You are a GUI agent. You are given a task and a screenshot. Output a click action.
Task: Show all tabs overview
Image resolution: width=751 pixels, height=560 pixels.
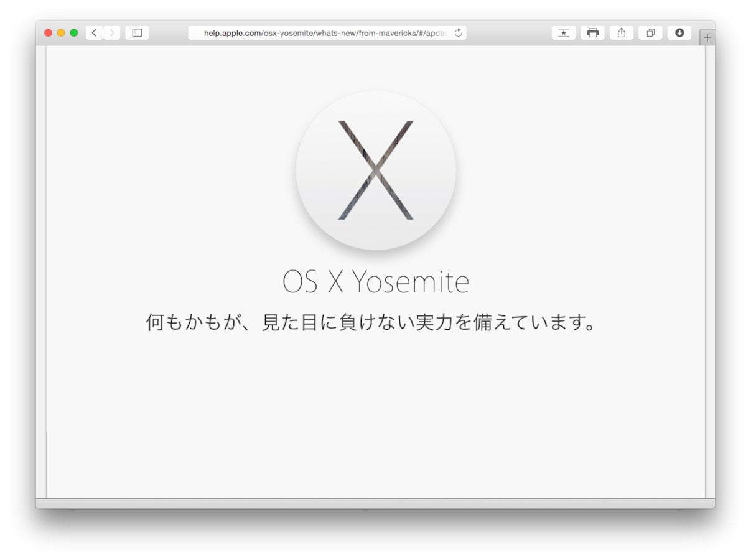point(650,33)
